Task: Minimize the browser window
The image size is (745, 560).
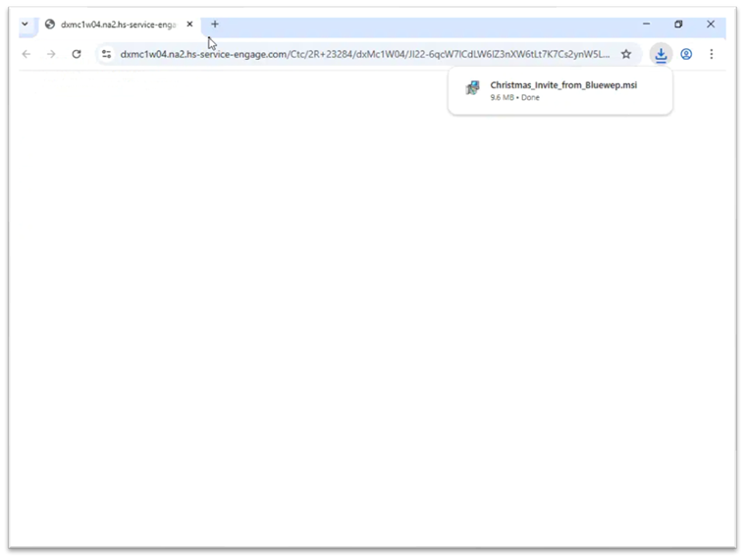Action: pos(646,24)
